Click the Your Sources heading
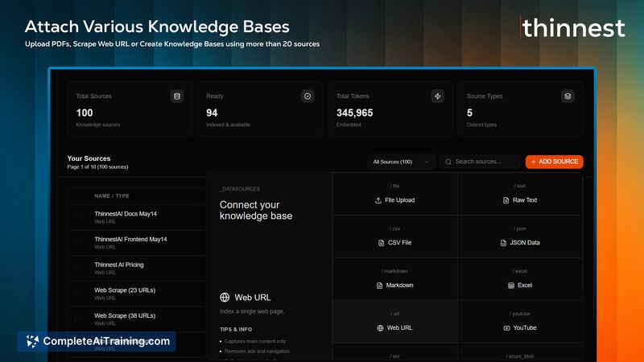 coord(89,158)
